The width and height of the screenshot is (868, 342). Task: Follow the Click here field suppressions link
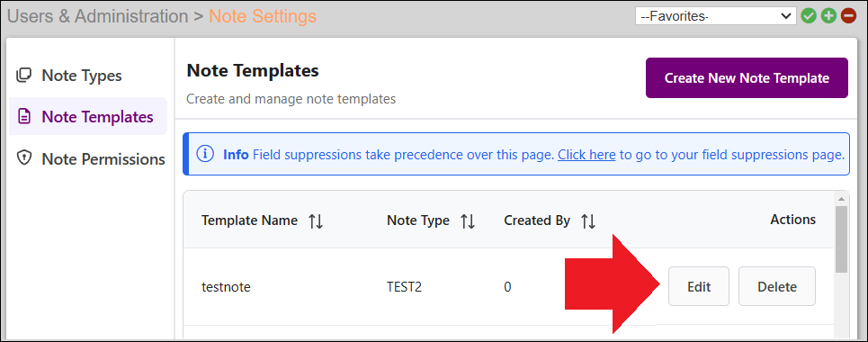click(x=586, y=154)
